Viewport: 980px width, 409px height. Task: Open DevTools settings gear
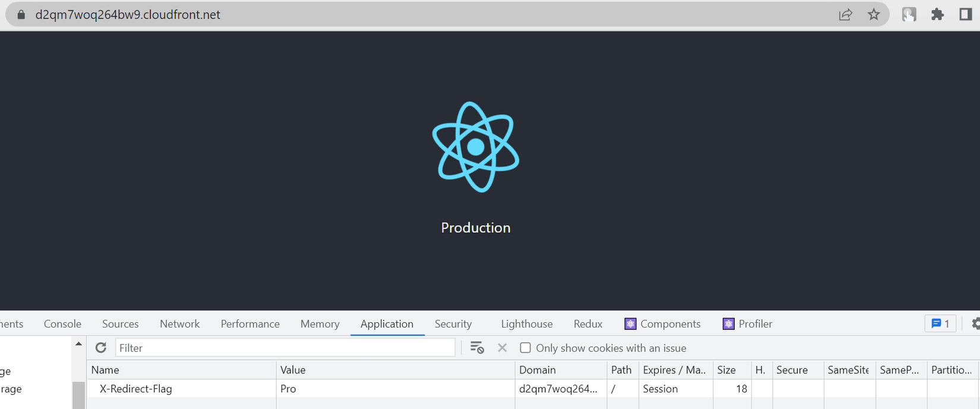click(x=975, y=324)
